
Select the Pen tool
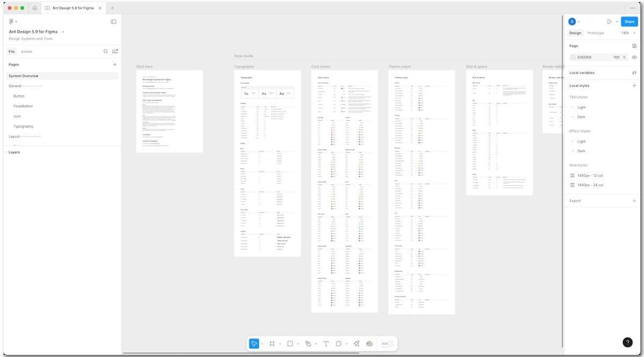click(308, 344)
